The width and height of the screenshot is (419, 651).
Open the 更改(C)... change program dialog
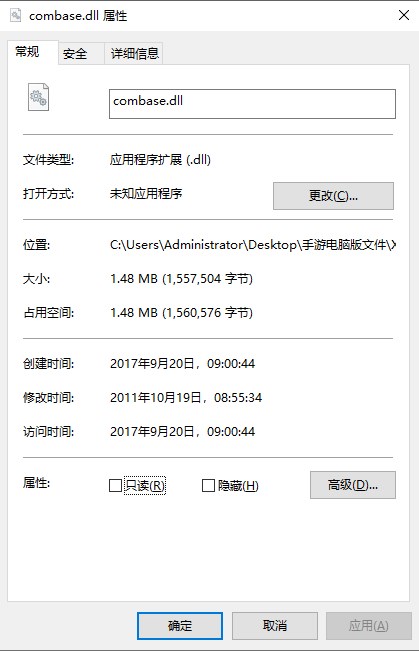click(x=333, y=196)
